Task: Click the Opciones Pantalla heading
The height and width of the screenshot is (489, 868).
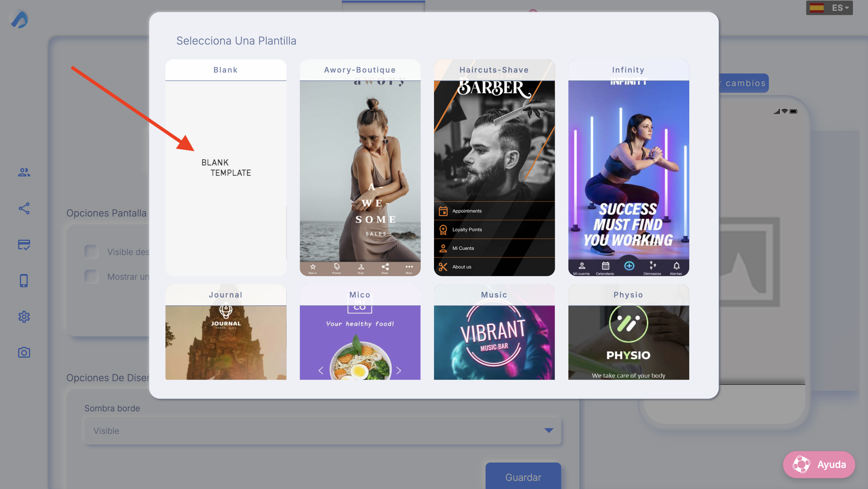Action: (106, 213)
